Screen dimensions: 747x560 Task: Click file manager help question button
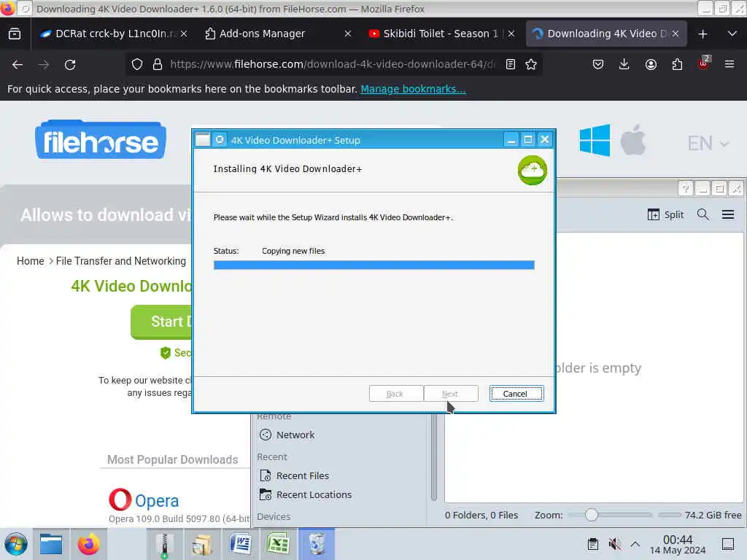tap(685, 189)
